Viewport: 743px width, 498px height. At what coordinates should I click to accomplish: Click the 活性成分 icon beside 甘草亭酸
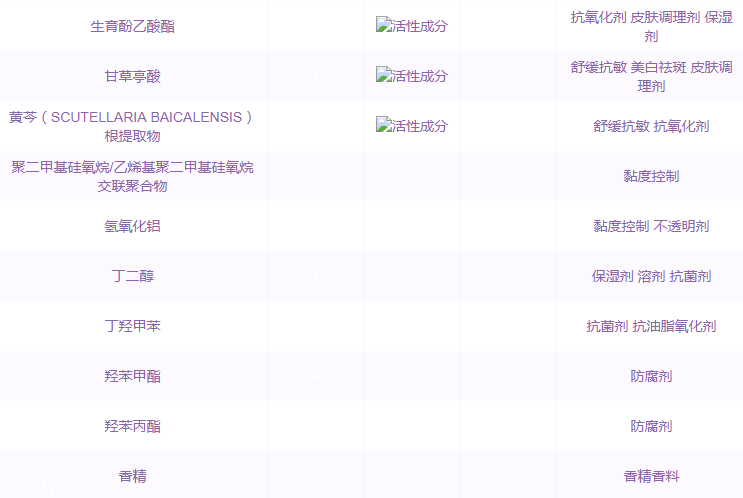tap(411, 76)
